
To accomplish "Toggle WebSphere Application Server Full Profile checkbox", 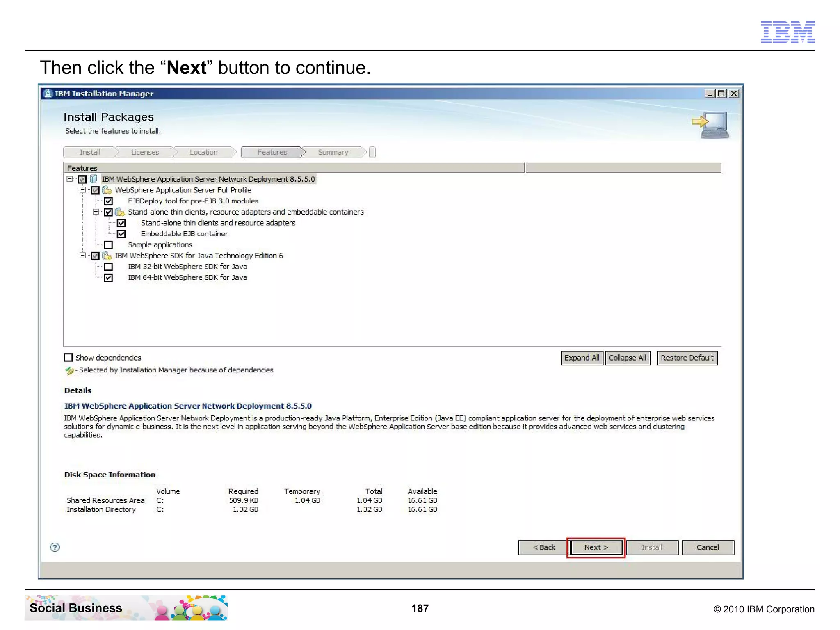I will click(x=95, y=190).
